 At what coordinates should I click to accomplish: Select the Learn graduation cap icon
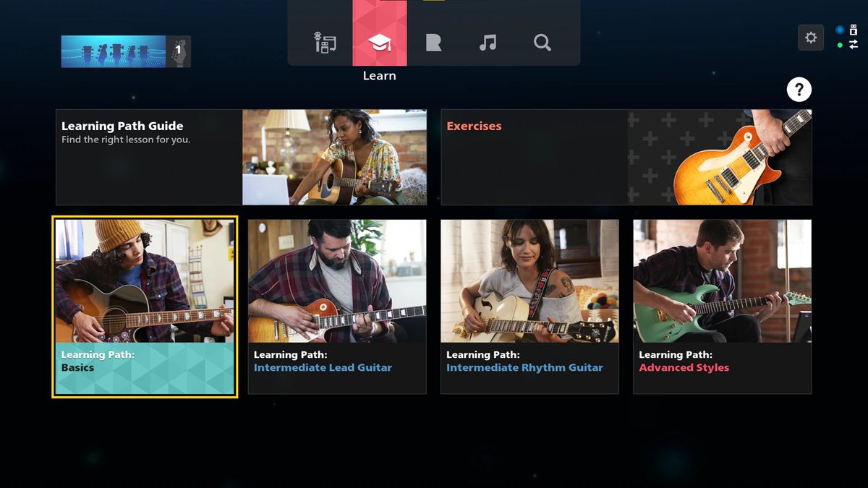(x=380, y=43)
